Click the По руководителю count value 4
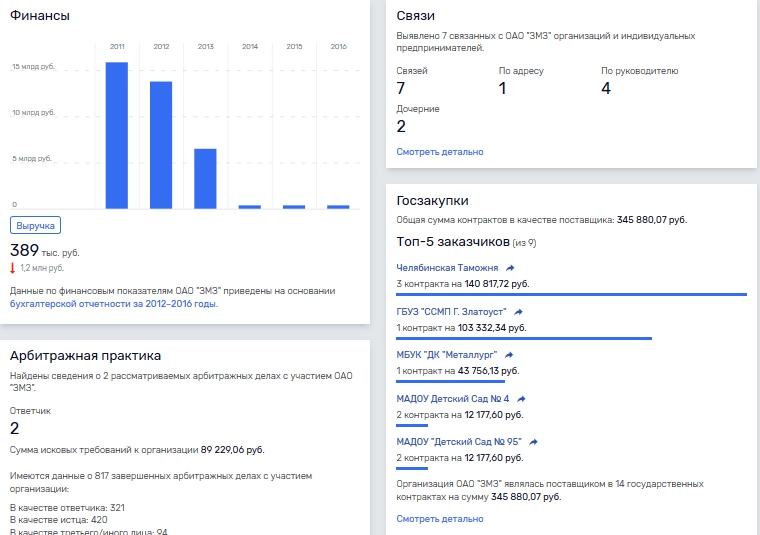Image resolution: width=760 pixels, height=535 pixels. [x=606, y=88]
